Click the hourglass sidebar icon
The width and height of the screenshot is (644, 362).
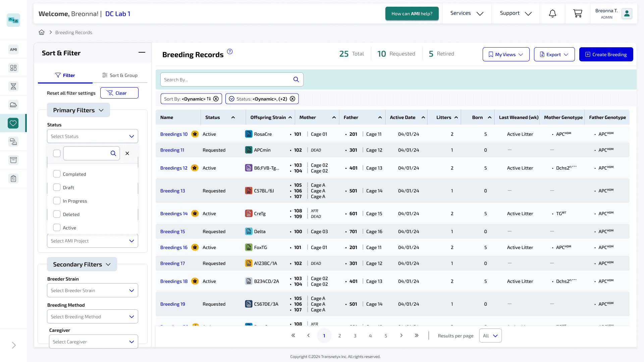pyautogui.click(x=13, y=86)
